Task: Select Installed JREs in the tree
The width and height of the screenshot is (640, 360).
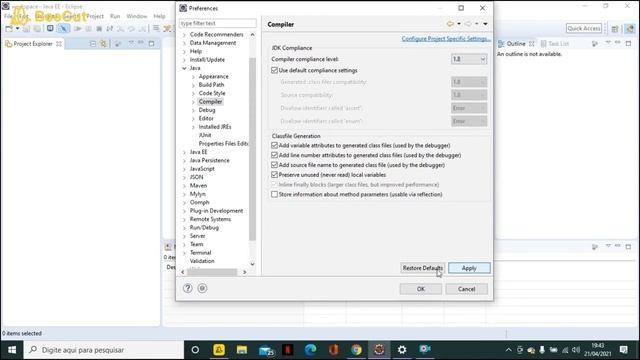Action: [215, 127]
